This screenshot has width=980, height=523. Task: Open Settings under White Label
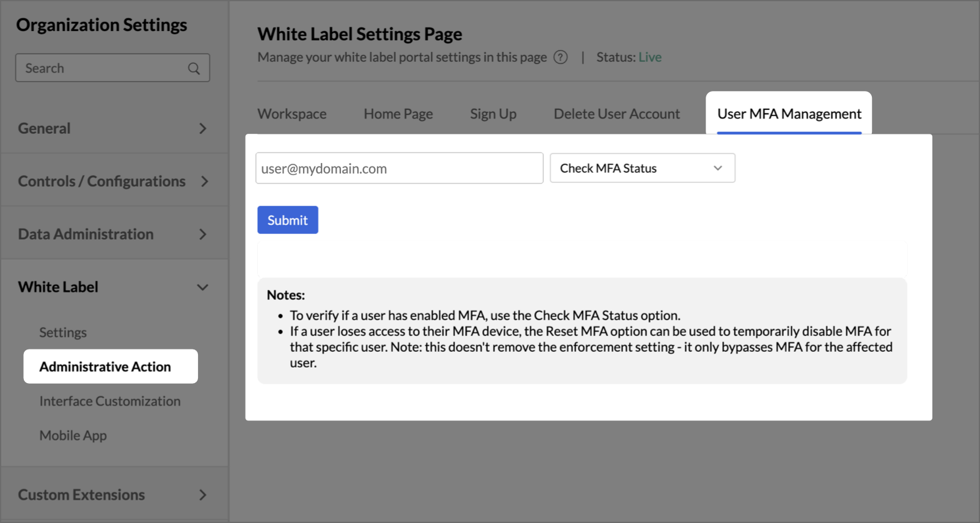[63, 332]
